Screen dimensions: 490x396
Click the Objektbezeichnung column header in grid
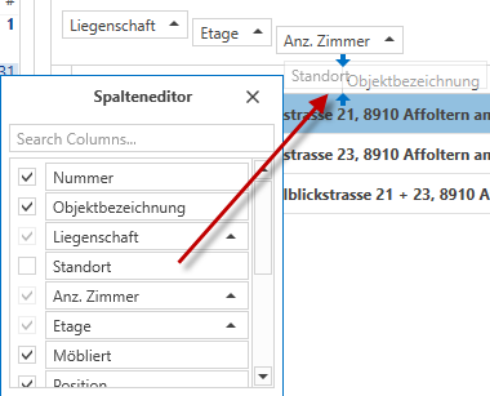(x=413, y=81)
